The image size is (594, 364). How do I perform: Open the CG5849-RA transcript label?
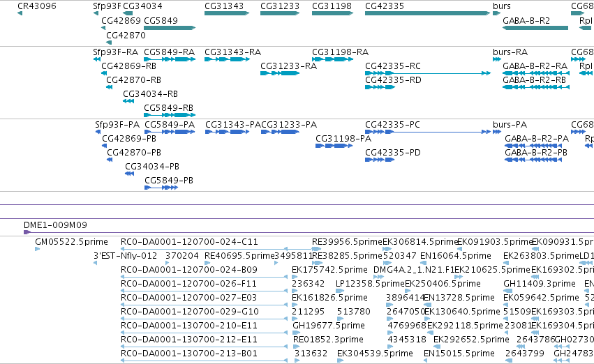point(170,52)
